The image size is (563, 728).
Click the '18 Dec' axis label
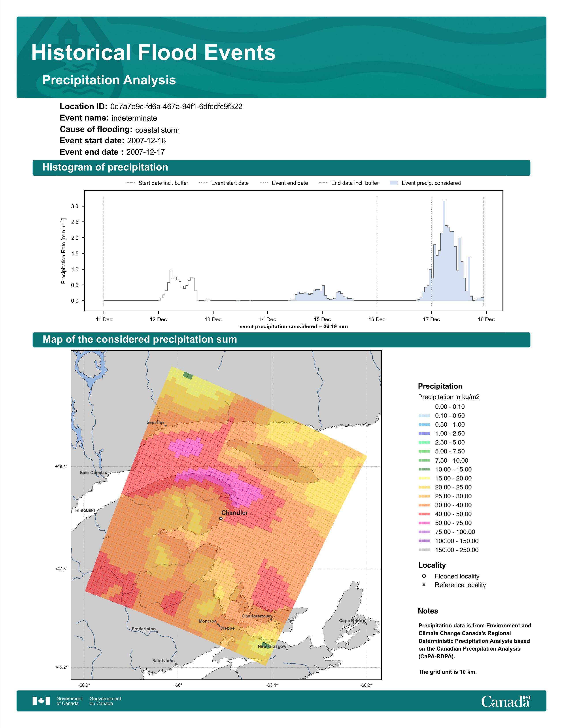coord(486,319)
